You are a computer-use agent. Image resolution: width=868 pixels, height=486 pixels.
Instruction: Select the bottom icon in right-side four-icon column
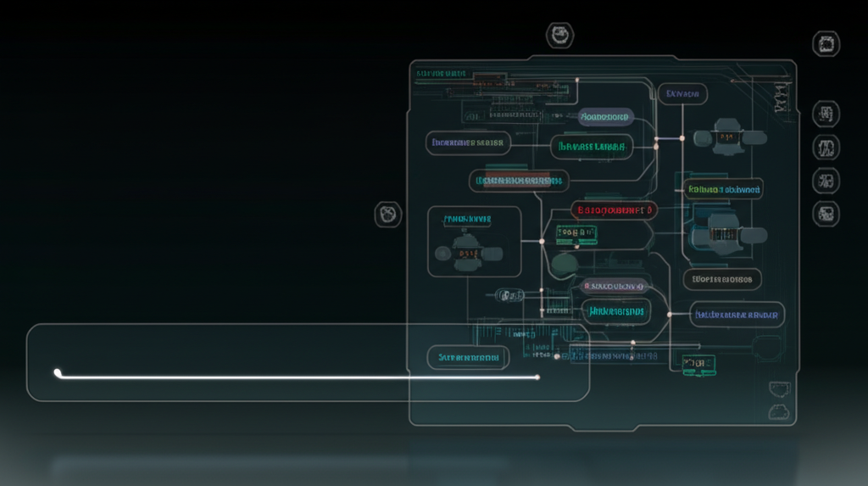coord(826,213)
